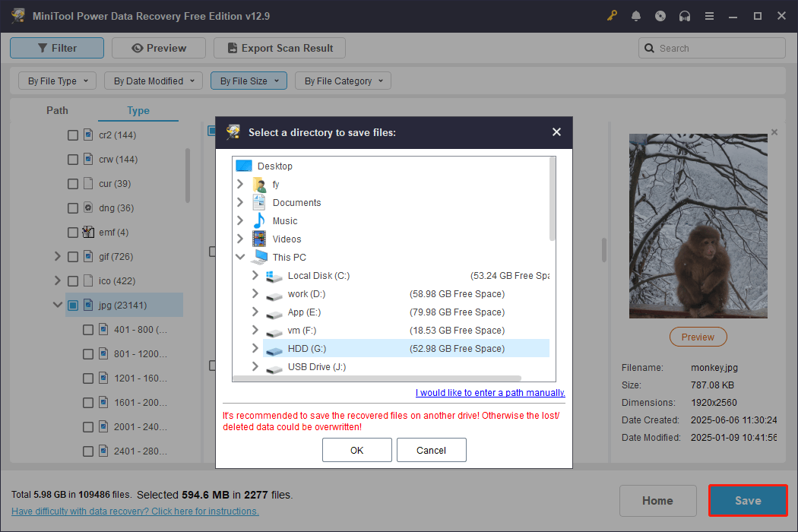This screenshot has width=798, height=532.
Task: Open the By File Category dropdown
Action: pos(343,81)
